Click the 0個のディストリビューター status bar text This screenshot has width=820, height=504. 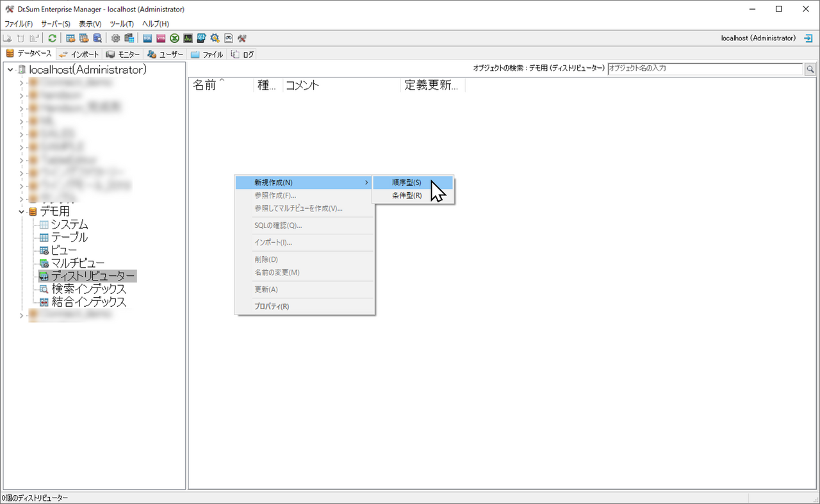[35, 498]
